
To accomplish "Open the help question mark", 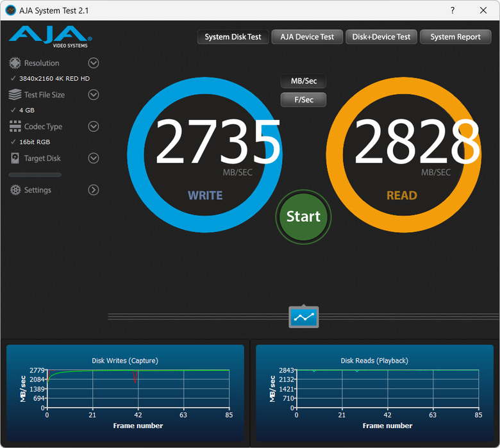I will coord(452,10).
